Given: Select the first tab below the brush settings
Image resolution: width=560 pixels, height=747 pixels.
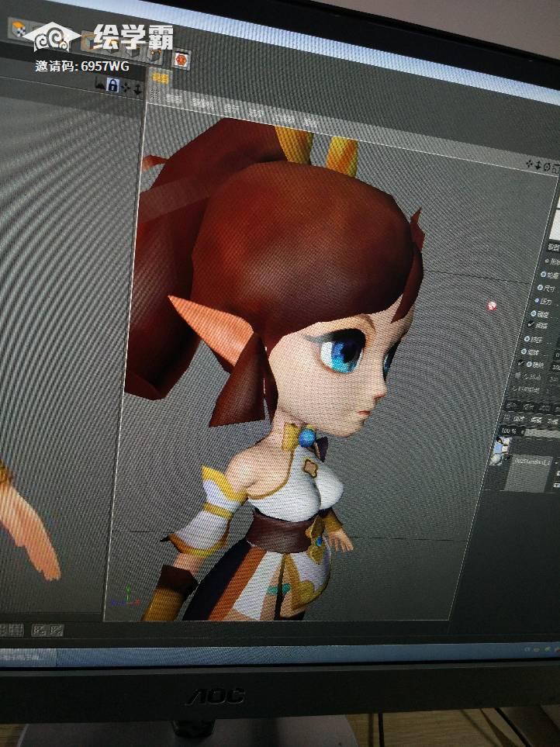Looking at the screenshot, I should tap(510, 406).
